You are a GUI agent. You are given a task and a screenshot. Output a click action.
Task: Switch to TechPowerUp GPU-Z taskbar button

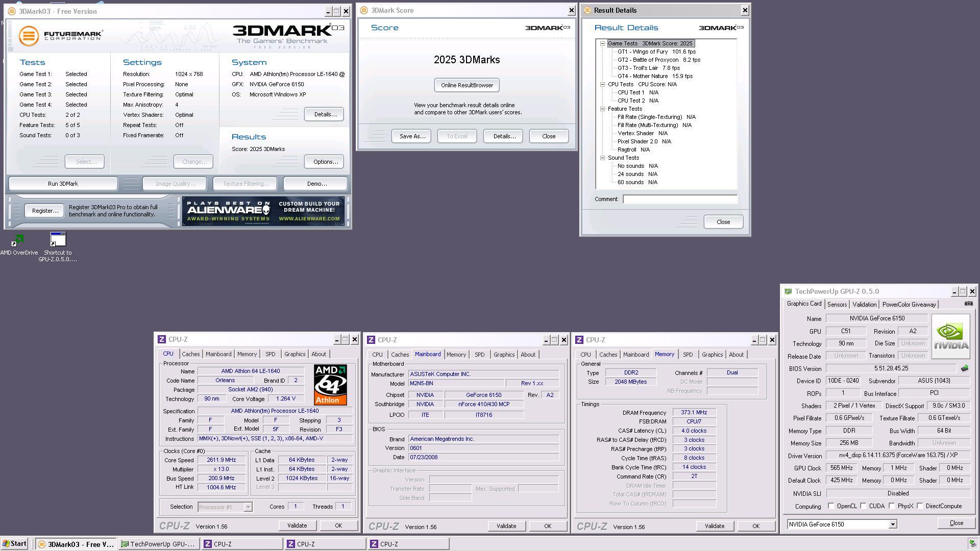[159, 544]
